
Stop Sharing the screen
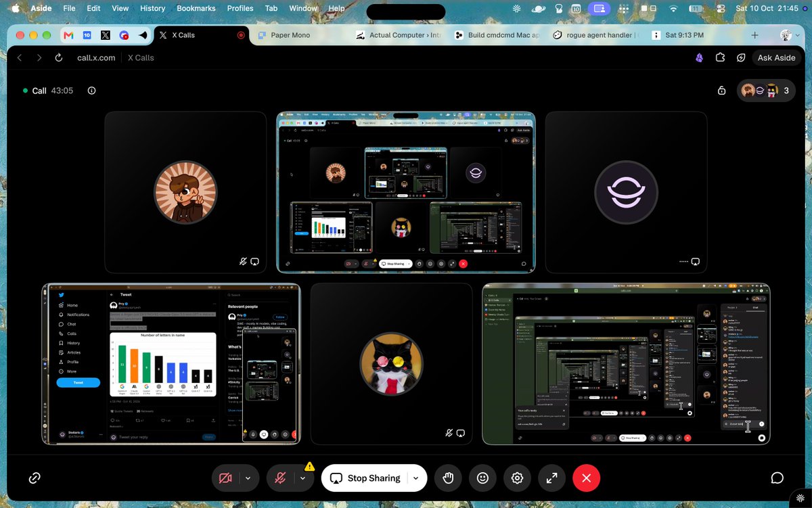tap(365, 478)
